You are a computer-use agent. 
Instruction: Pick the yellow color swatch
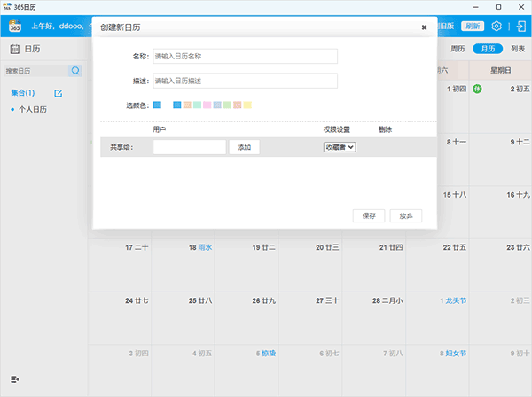[x=248, y=105]
